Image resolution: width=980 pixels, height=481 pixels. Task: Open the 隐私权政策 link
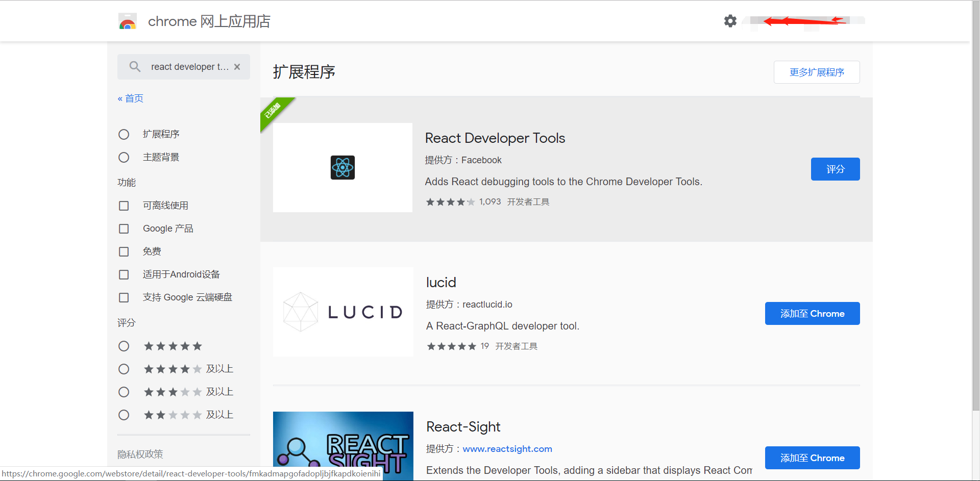(x=140, y=454)
